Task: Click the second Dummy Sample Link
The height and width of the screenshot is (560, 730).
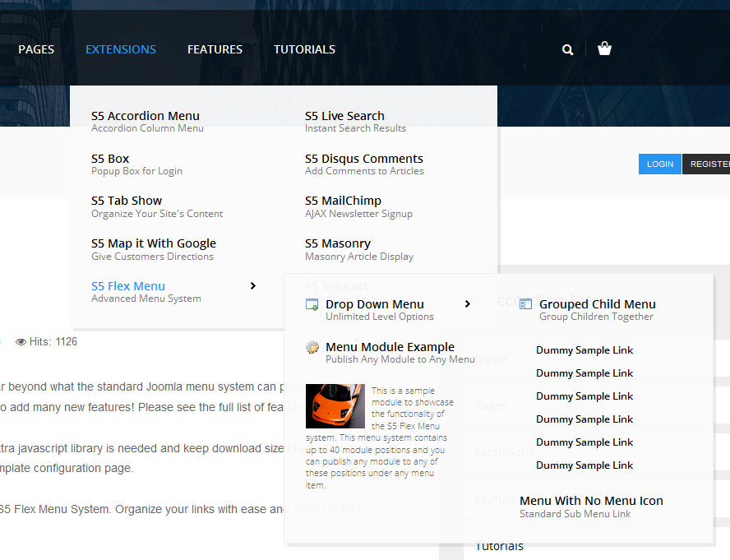Action: click(584, 373)
